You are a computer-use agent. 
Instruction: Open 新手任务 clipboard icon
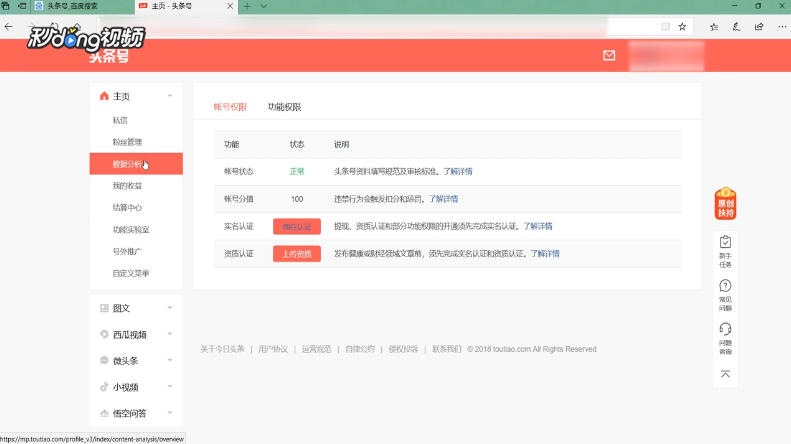tap(725, 242)
